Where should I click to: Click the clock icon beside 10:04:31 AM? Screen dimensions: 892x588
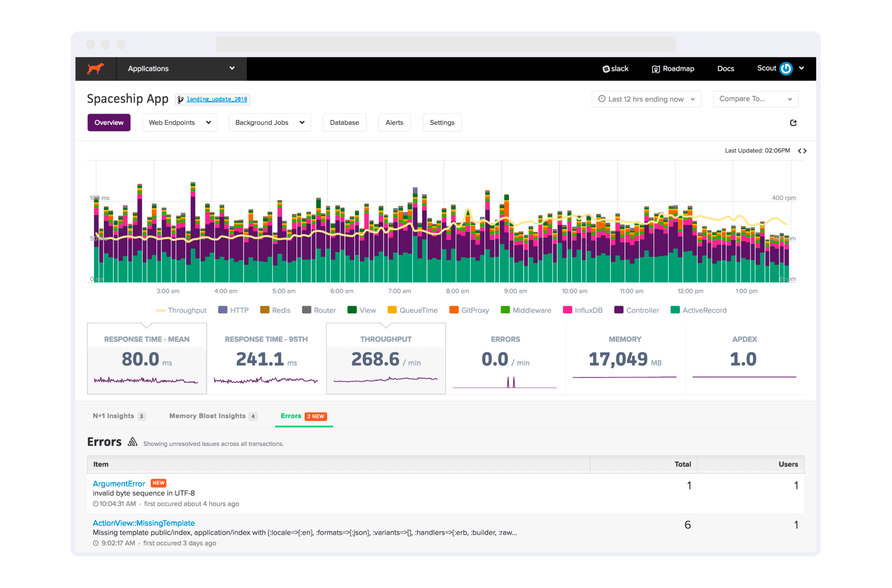[x=95, y=504]
